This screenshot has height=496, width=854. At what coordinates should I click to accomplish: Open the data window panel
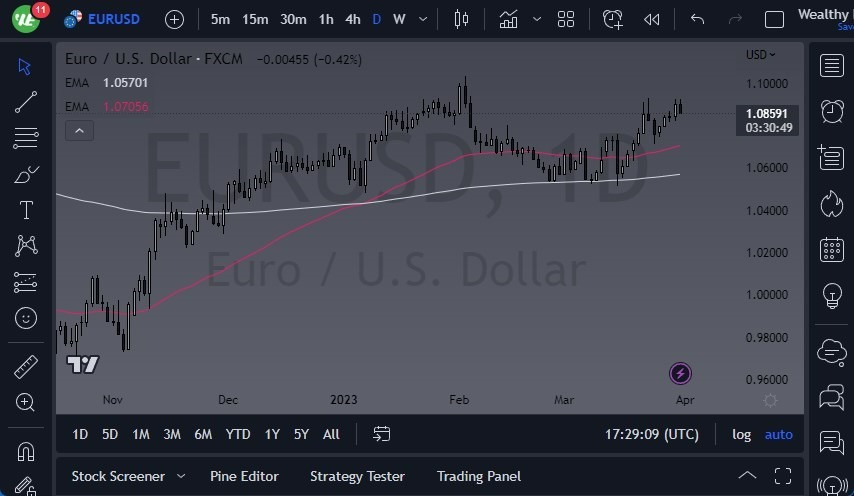[831, 157]
